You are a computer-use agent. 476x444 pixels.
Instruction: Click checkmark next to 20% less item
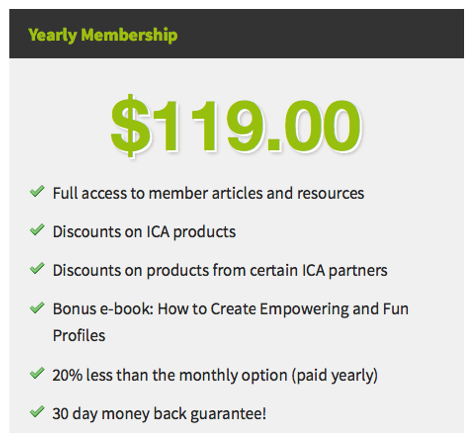click(37, 373)
